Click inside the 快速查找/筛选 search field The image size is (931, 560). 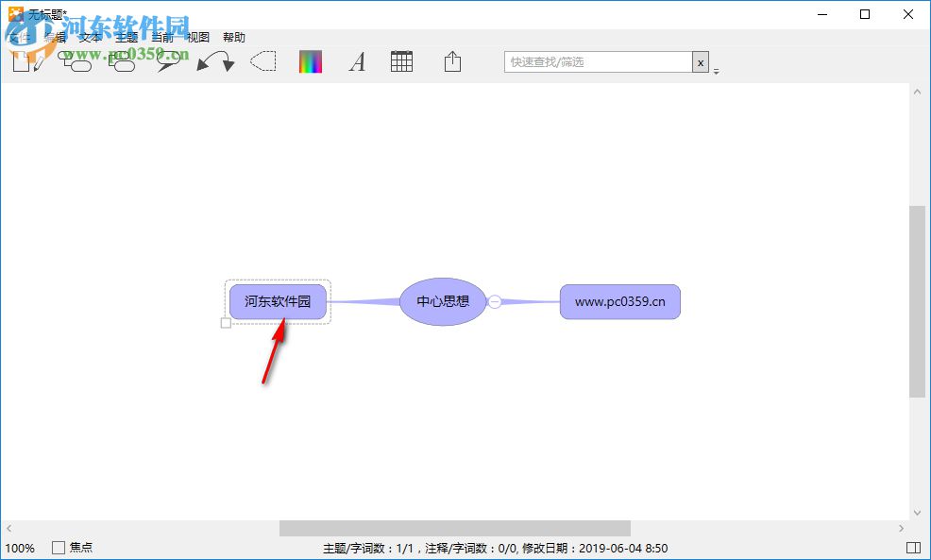tap(595, 60)
